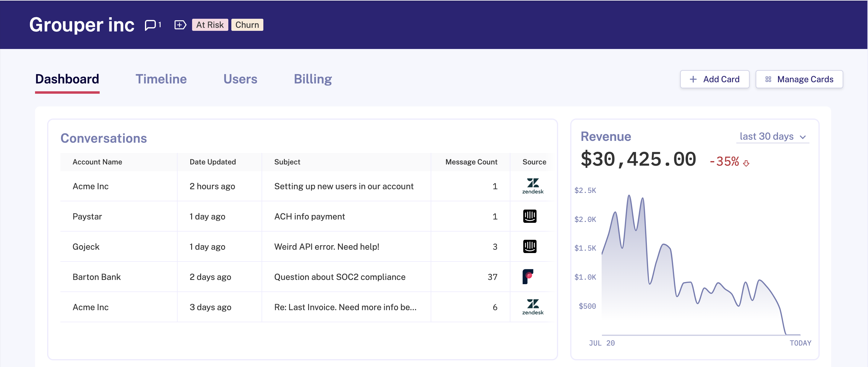Select the At Risk tag

point(210,25)
